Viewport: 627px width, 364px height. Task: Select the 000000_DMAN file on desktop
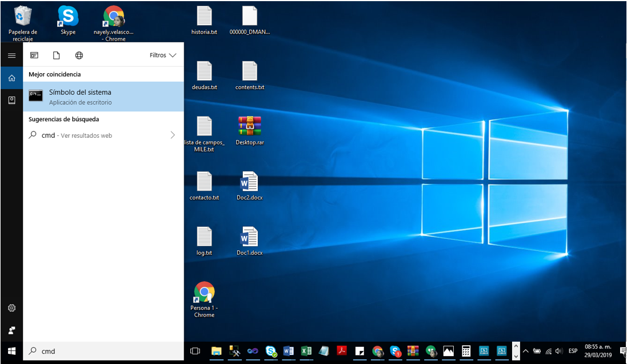tap(250, 21)
